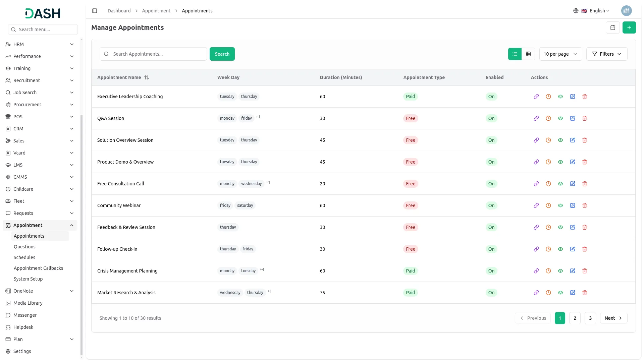Viewport: 644px width, 362px height.
Task: Click the green add appointment plus button
Action: click(629, 27)
